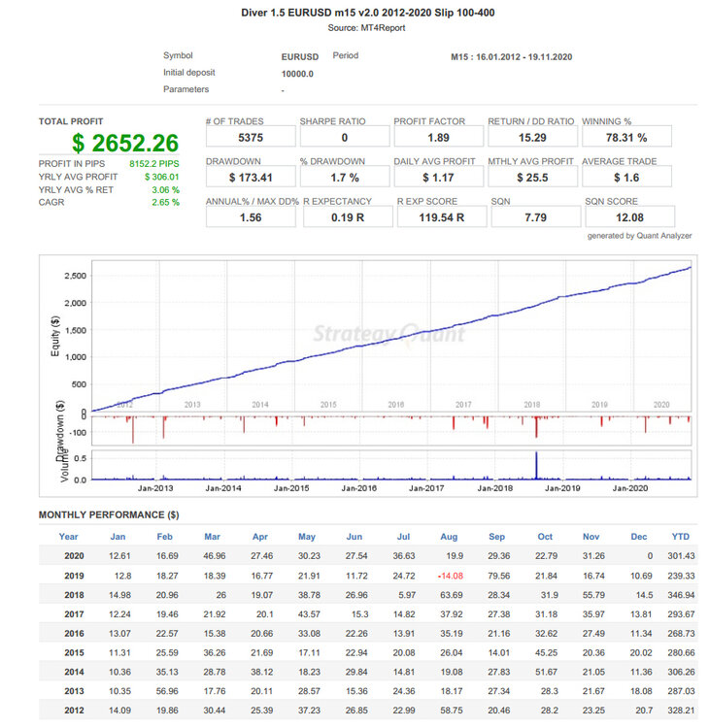
Task: Click the 2018 August value 63.69
Action: 452,595
